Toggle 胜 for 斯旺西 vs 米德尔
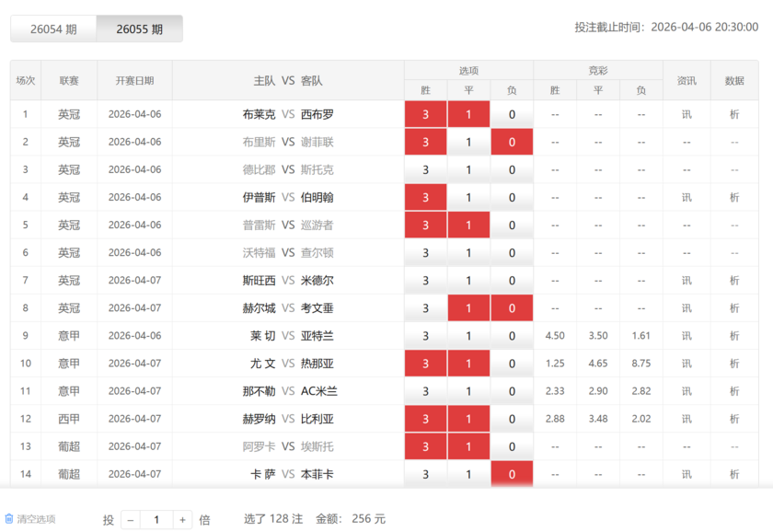 click(x=425, y=280)
